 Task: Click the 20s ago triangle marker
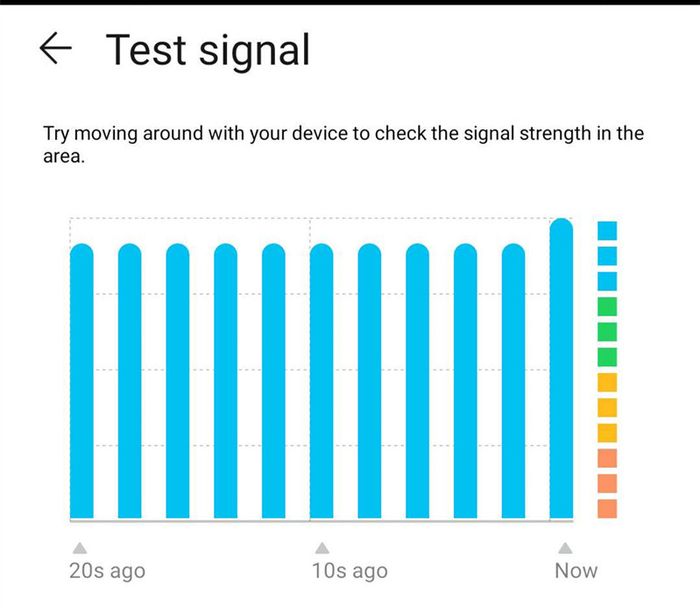(x=81, y=548)
